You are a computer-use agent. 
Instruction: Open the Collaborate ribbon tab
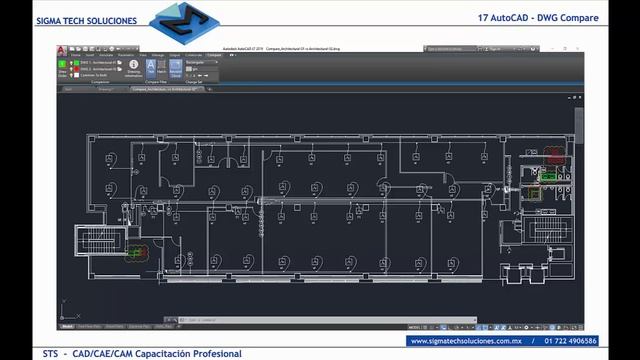pyautogui.click(x=193, y=55)
